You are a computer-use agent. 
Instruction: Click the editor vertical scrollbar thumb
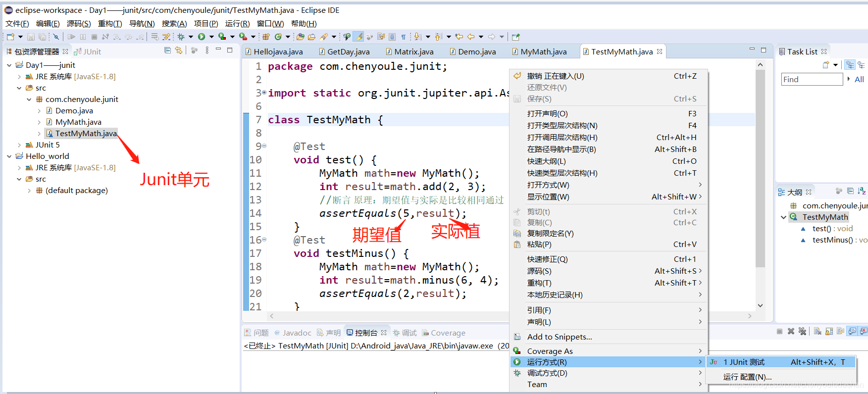click(x=761, y=168)
